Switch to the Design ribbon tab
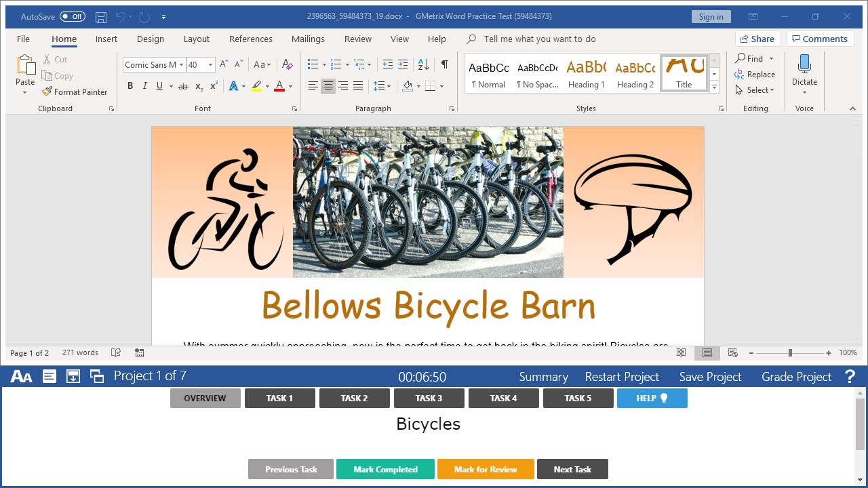This screenshot has width=868, height=488. pyautogui.click(x=151, y=39)
